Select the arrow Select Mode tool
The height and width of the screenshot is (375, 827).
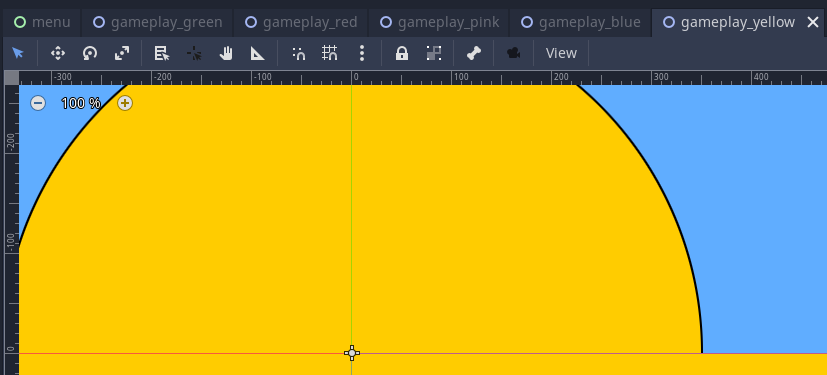coord(18,53)
